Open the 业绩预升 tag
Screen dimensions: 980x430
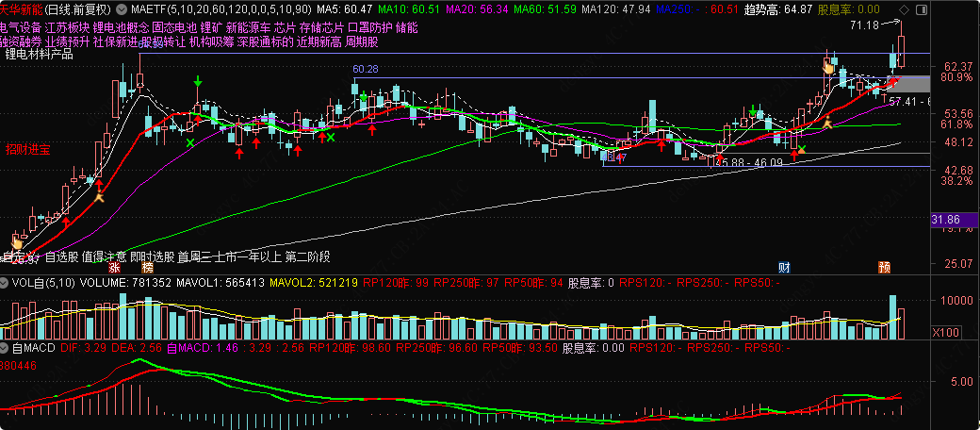[67, 41]
